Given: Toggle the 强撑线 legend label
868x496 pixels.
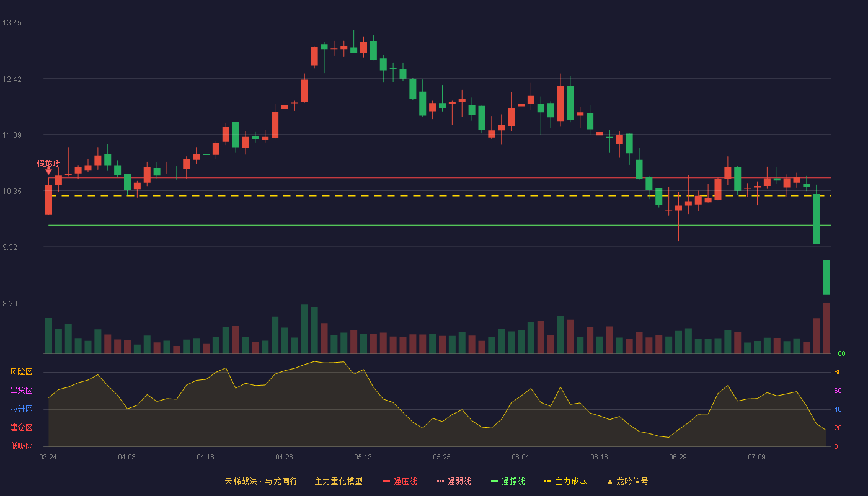Looking at the screenshot, I should 513,481.
